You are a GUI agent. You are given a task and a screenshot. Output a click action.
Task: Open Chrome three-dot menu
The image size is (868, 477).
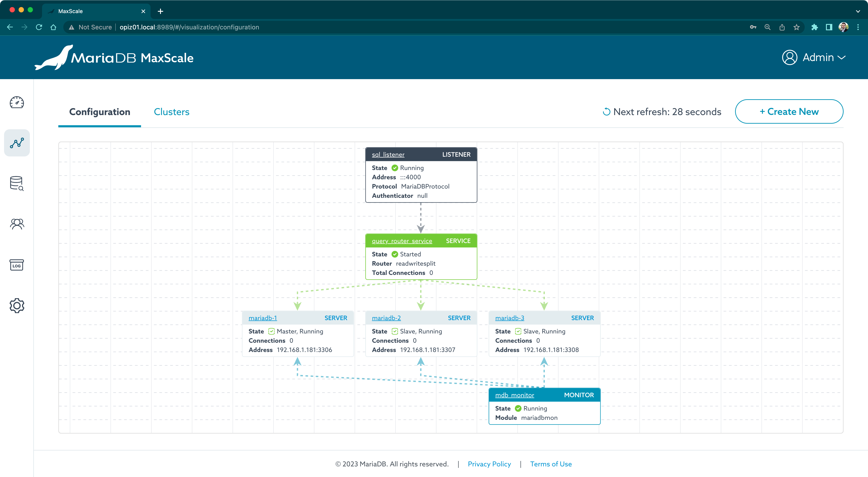858,27
